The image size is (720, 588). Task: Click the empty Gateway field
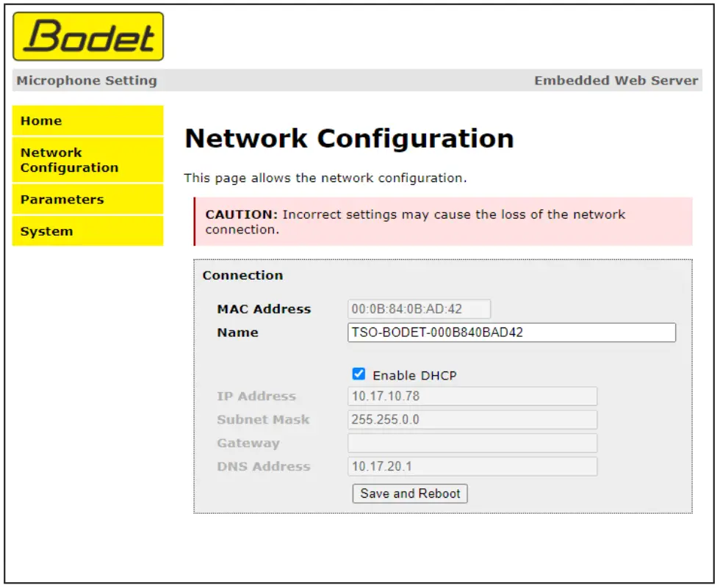coord(472,443)
